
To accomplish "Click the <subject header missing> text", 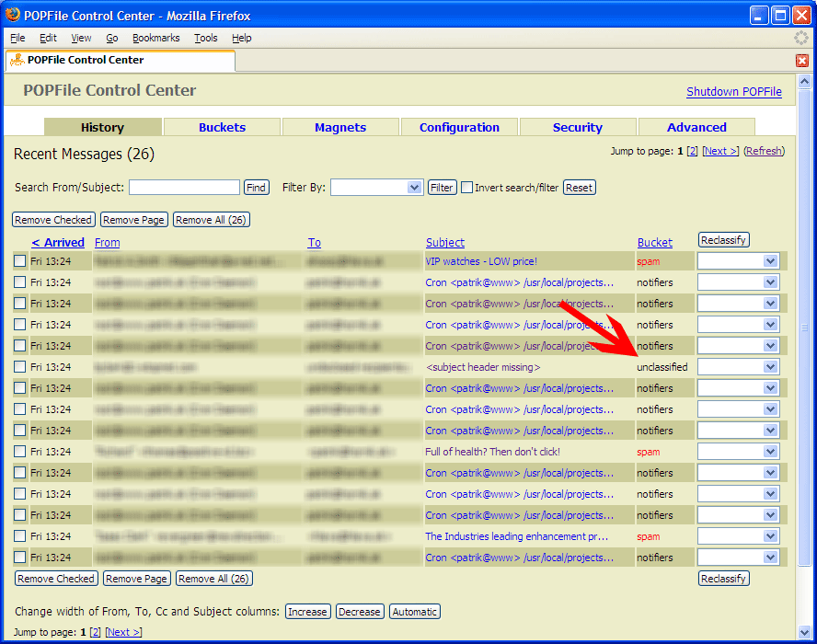I will (483, 367).
